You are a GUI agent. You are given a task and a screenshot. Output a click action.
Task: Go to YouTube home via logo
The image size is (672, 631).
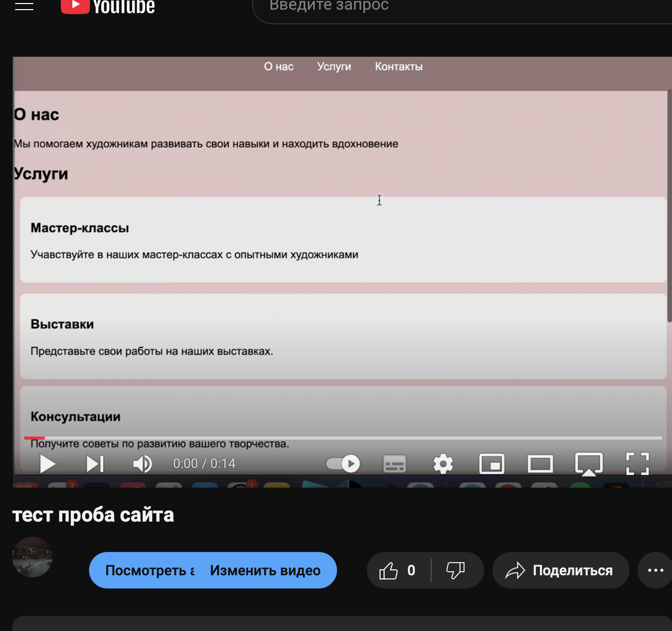108,6
